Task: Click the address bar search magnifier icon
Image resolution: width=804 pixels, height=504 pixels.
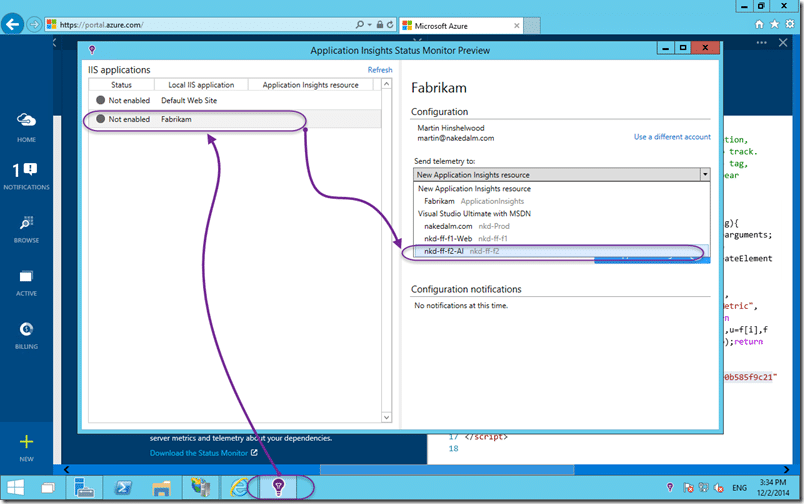Action: coord(360,25)
